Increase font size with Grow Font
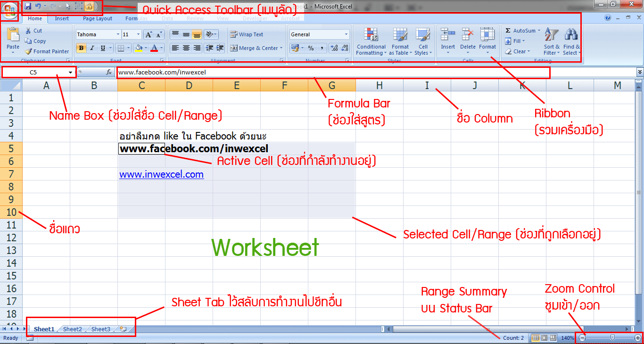 point(148,34)
